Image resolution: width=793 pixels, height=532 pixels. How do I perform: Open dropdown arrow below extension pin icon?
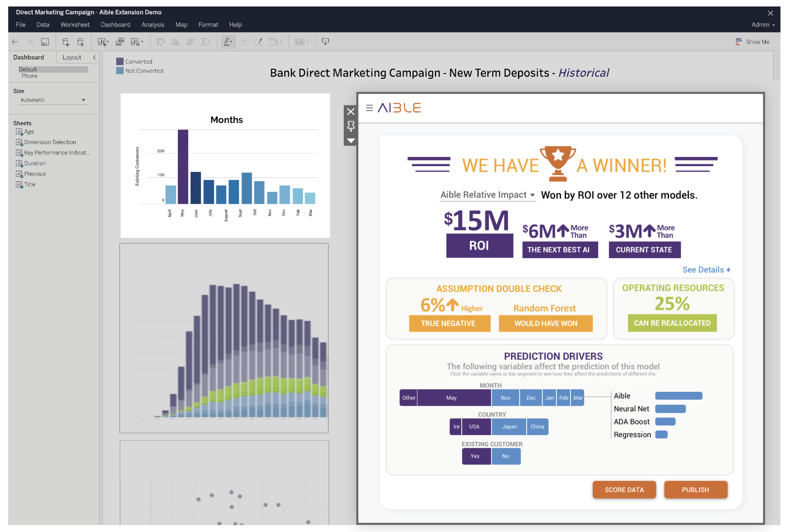351,141
